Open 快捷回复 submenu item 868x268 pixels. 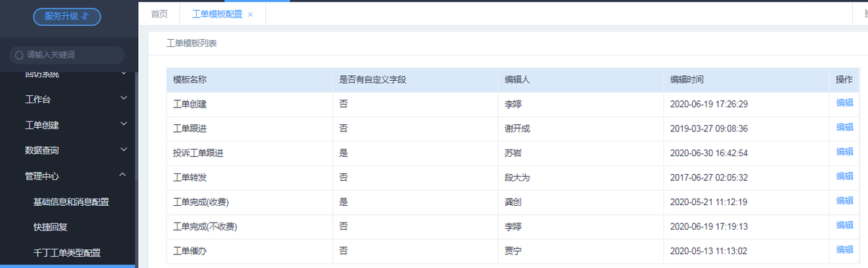(x=51, y=227)
